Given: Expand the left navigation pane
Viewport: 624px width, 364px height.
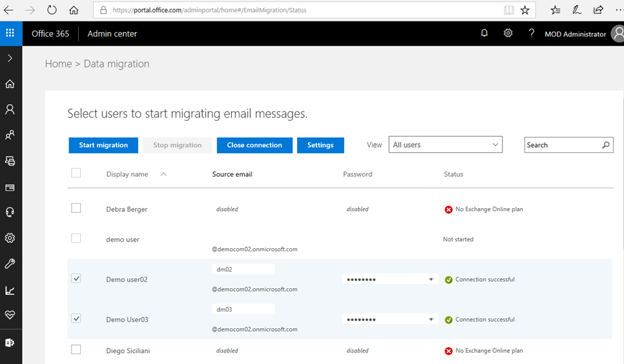Looking at the screenshot, I should pyautogui.click(x=10, y=59).
